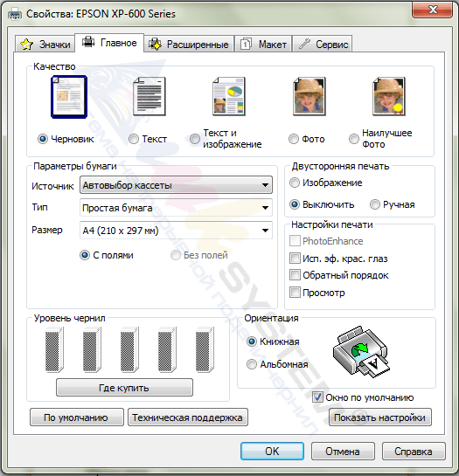Select Наилучшее Фото radio button
Image resolution: width=459 pixels, height=476 pixels.
(353, 139)
